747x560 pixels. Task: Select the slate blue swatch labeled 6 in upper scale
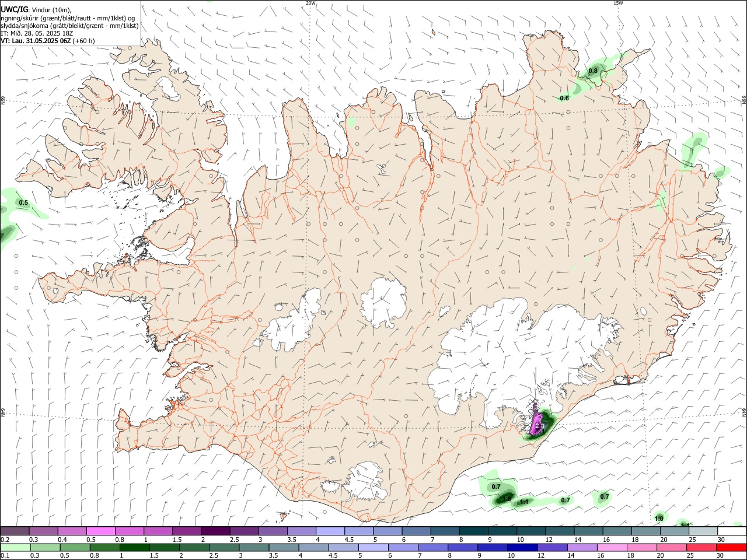pyautogui.click(x=417, y=531)
